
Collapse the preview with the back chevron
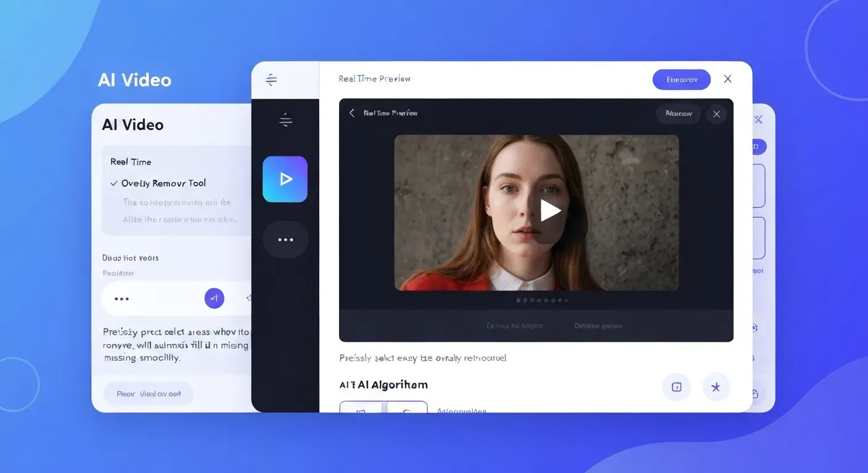(351, 113)
